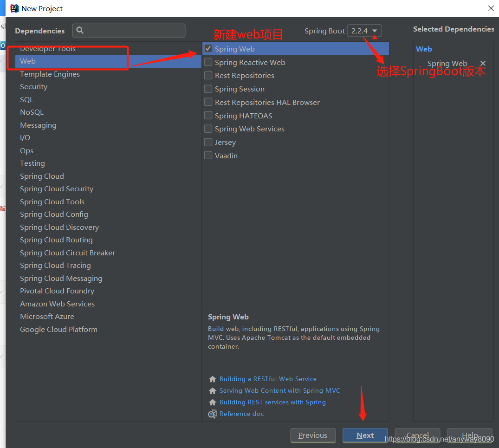Open the Building a RESTful Web Service link
The width and height of the screenshot is (499, 448).
[268, 379]
